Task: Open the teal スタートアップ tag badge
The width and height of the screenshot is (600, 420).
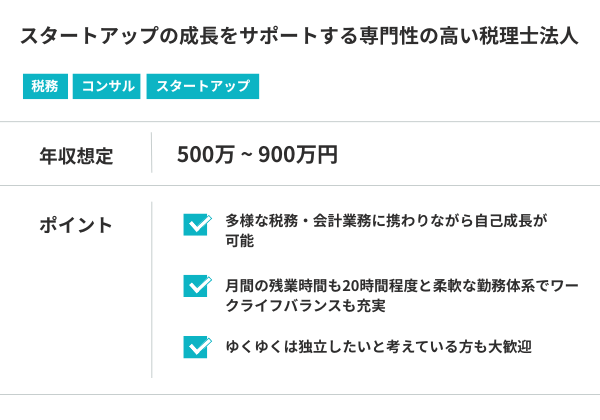Action: [x=203, y=86]
